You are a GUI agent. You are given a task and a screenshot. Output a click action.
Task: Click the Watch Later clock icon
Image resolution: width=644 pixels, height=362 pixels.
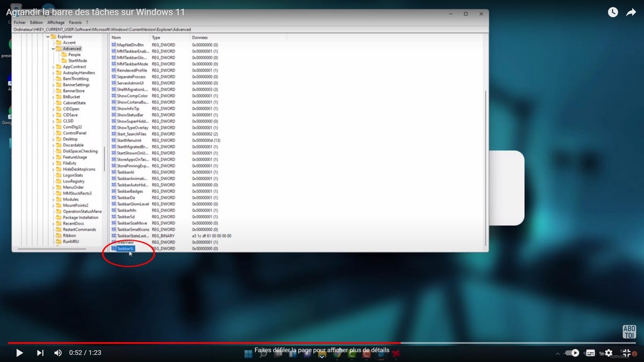pos(612,12)
